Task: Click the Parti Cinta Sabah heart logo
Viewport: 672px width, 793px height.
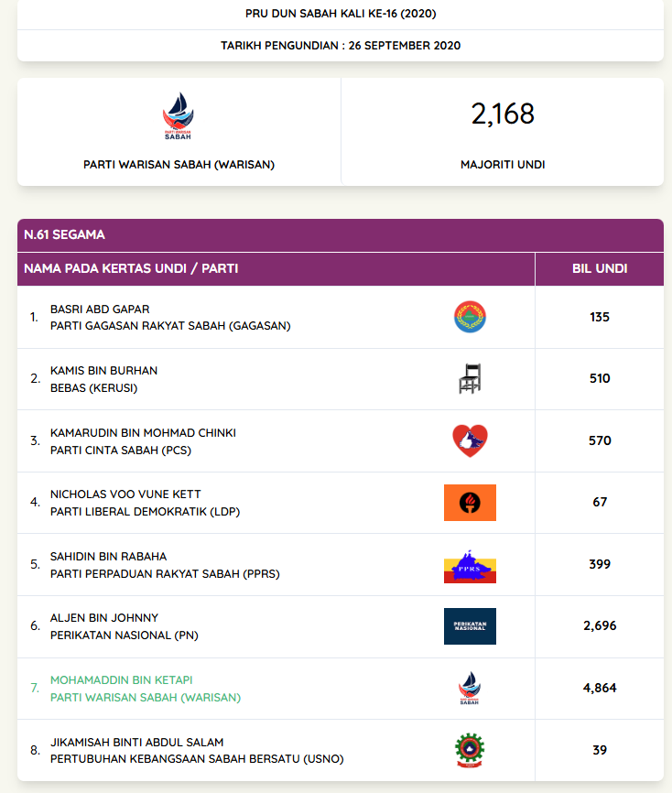Action: pyautogui.click(x=470, y=440)
